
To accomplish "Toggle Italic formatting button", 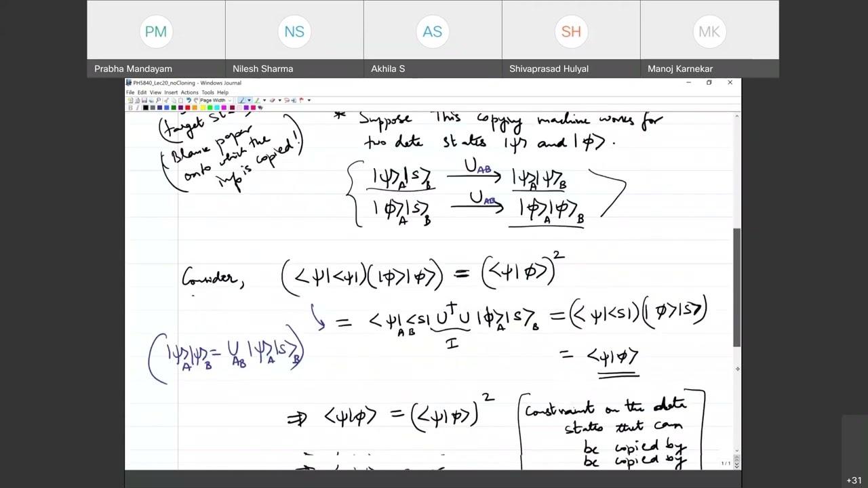I will coord(138,108).
